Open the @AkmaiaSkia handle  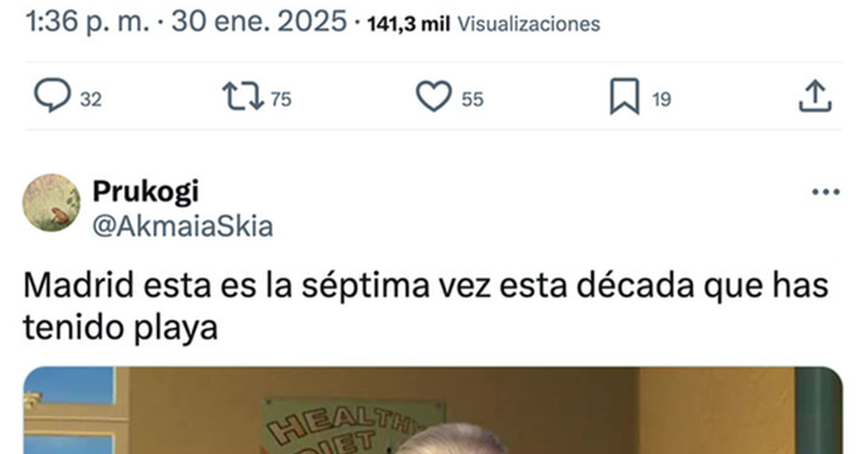click(183, 226)
